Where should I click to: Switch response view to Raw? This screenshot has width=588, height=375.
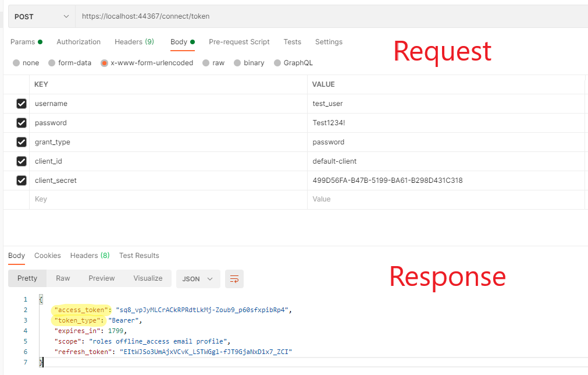click(63, 278)
